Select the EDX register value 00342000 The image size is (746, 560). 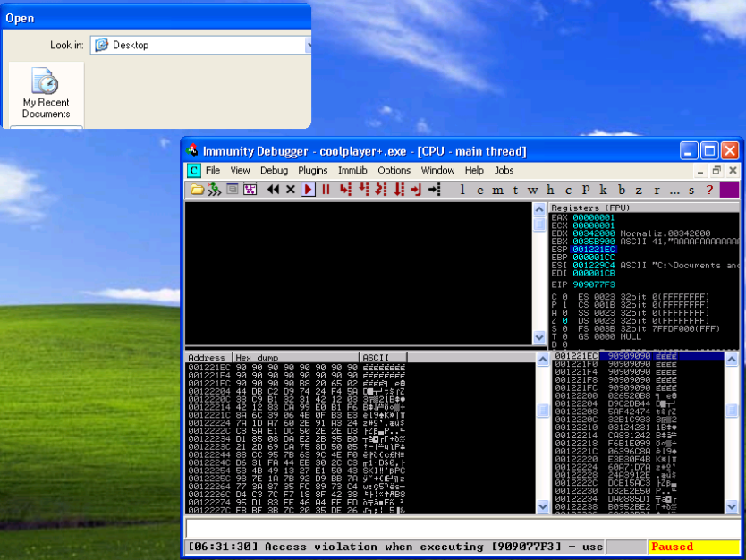tap(594, 233)
